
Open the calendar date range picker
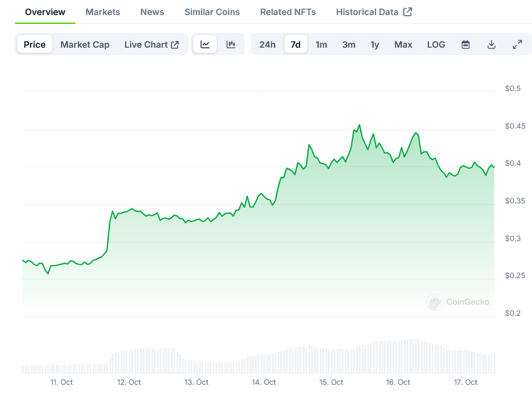click(x=465, y=45)
